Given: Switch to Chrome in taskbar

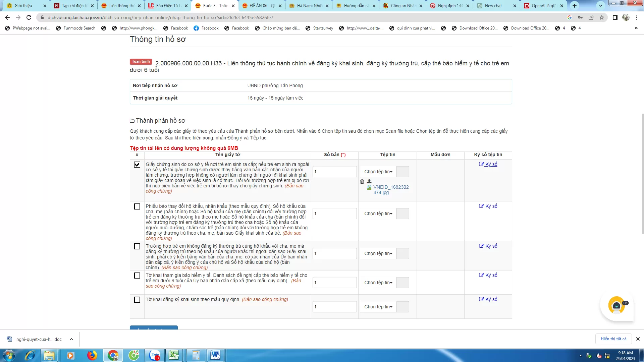Looking at the screenshot, I should 113,355.
